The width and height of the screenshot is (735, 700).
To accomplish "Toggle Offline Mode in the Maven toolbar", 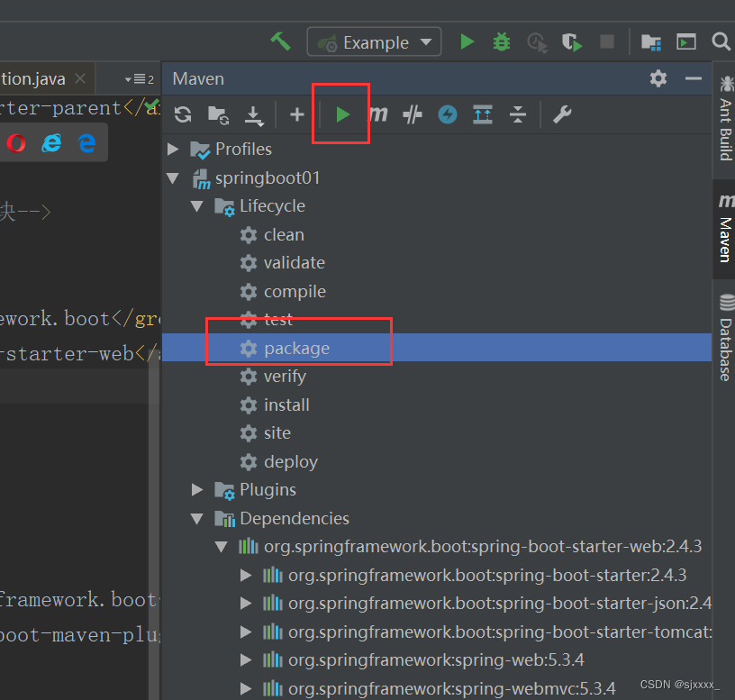I will pyautogui.click(x=413, y=114).
